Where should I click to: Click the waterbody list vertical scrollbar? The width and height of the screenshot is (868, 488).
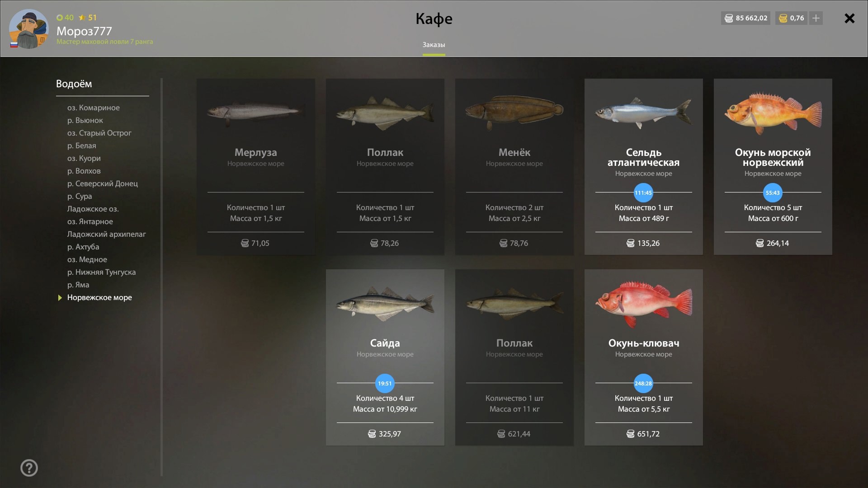coord(161,277)
